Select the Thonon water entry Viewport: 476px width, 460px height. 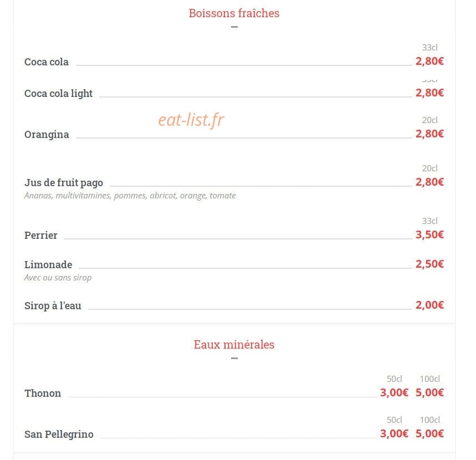[x=43, y=393]
